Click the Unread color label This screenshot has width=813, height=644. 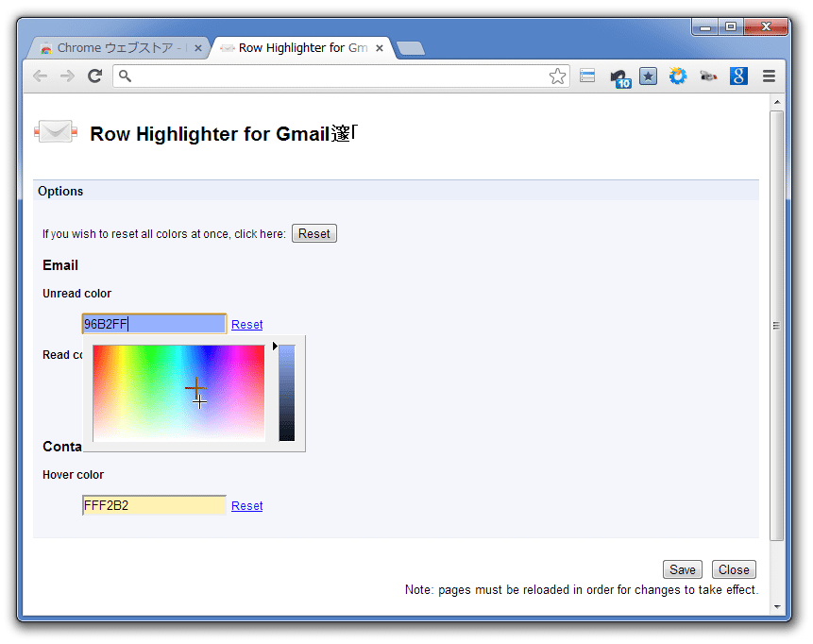coord(76,294)
